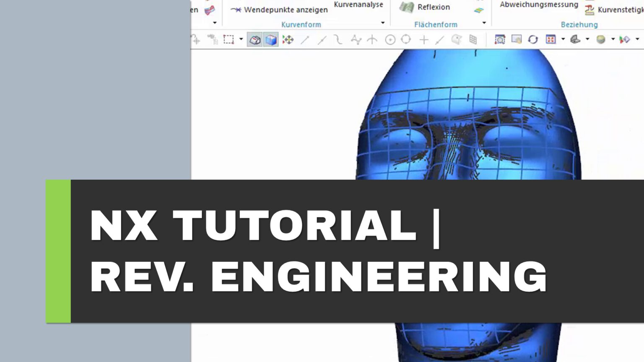Click the pan view hand icon
Screen dimensions: 644x362
coord(517,39)
